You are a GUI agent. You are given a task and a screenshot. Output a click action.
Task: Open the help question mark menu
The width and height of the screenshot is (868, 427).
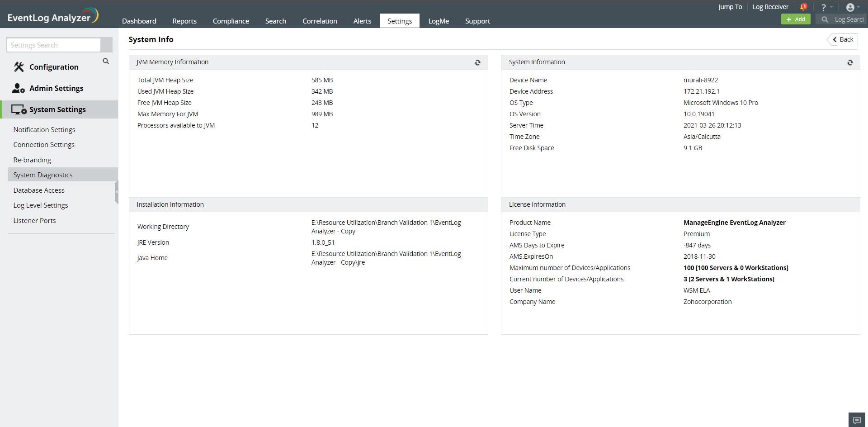824,7
